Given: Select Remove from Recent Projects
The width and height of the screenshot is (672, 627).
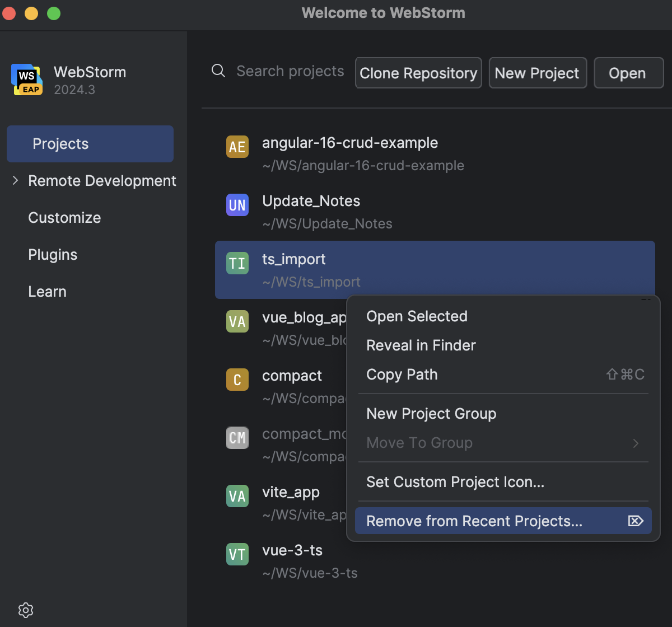Looking at the screenshot, I should [474, 521].
